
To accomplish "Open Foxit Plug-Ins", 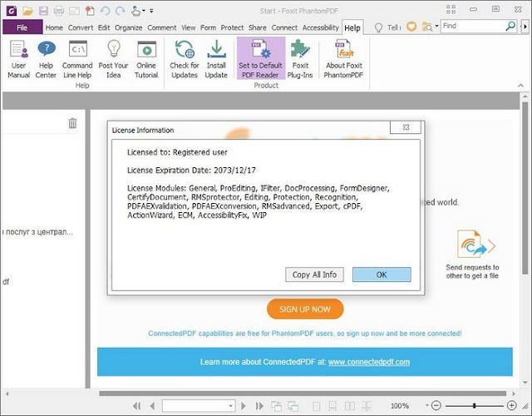I will [300, 59].
